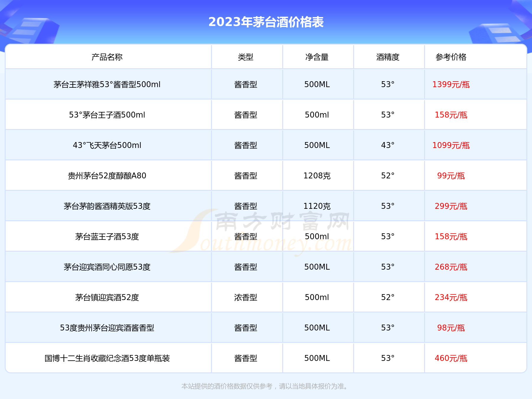The width and height of the screenshot is (532, 399).
Task: Select the 净含量 column header
Action: point(317,57)
